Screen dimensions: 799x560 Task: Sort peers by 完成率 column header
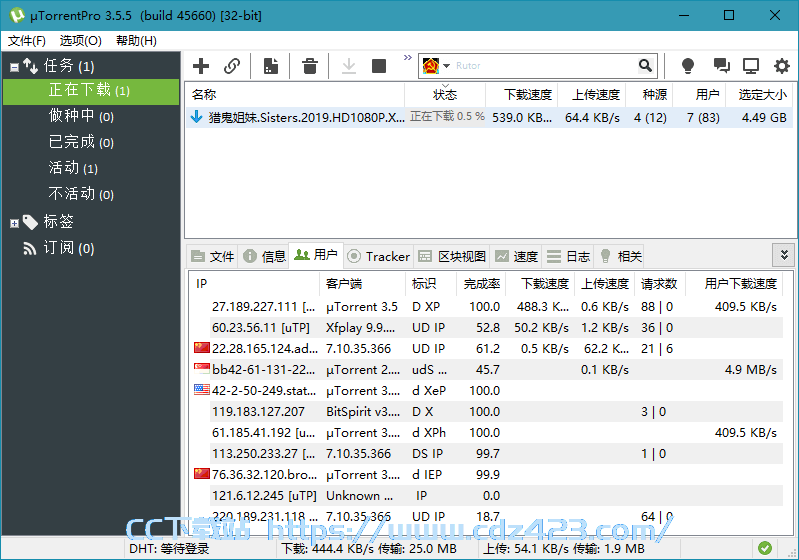(x=481, y=284)
